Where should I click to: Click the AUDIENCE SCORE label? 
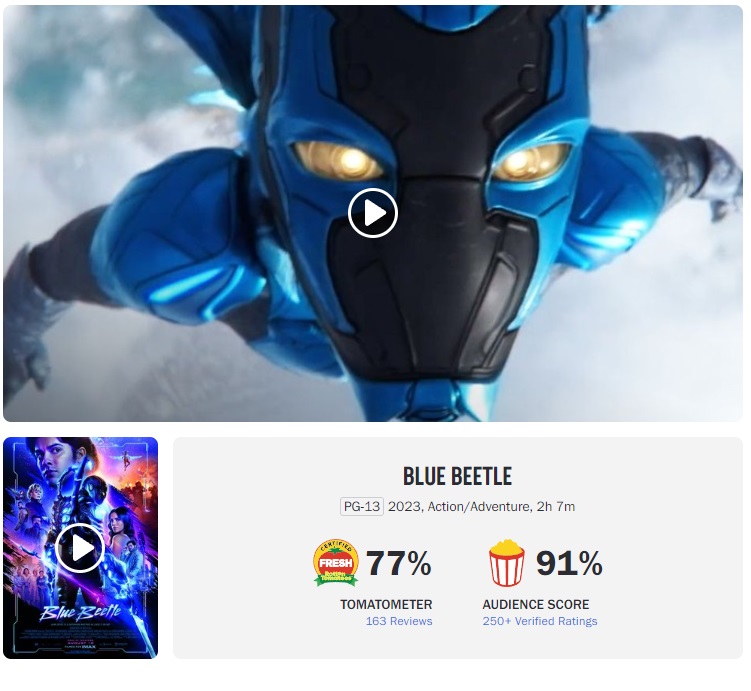coord(535,604)
